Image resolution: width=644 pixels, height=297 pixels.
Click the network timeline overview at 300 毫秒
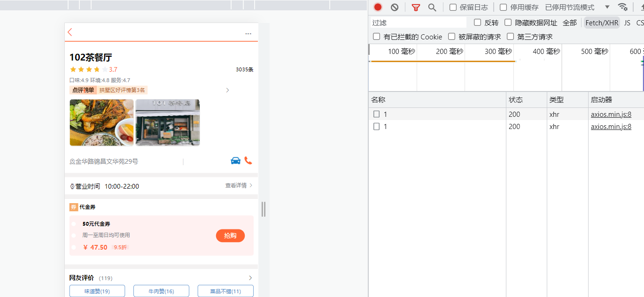tap(498, 52)
